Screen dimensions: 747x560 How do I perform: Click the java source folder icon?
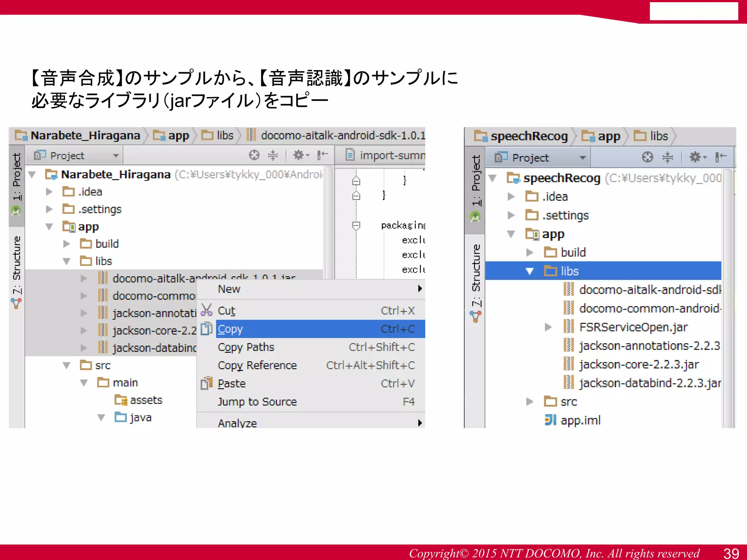coord(121,417)
